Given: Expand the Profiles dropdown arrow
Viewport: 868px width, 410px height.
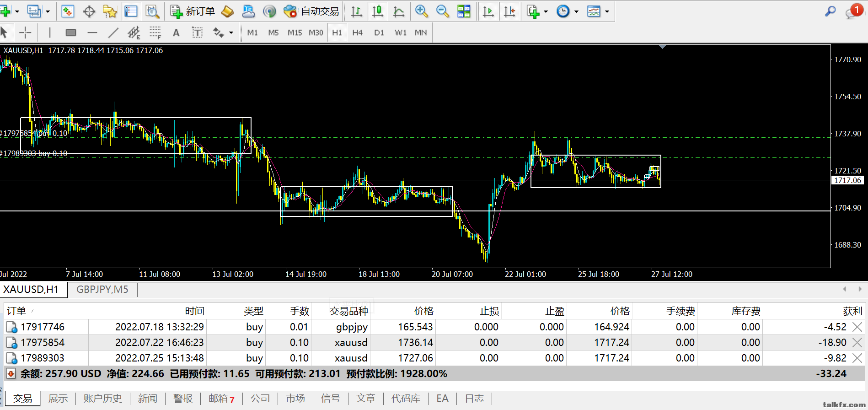Looking at the screenshot, I should click(x=48, y=11).
